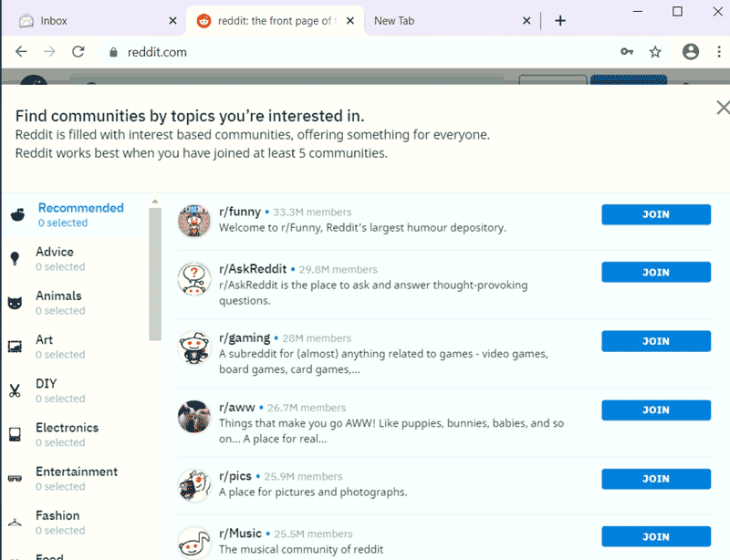730x560 pixels.
Task: Open the r/aww community name
Action: pos(237,408)
